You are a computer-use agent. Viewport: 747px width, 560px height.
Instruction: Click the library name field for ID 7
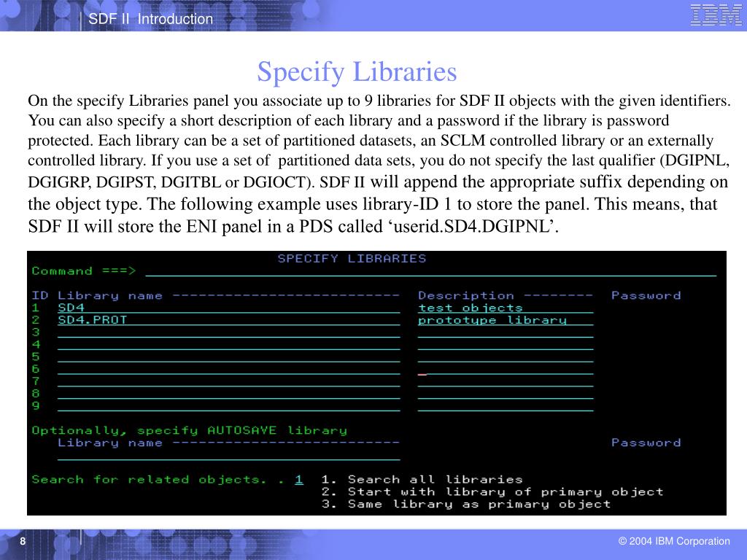pos(228,381)
